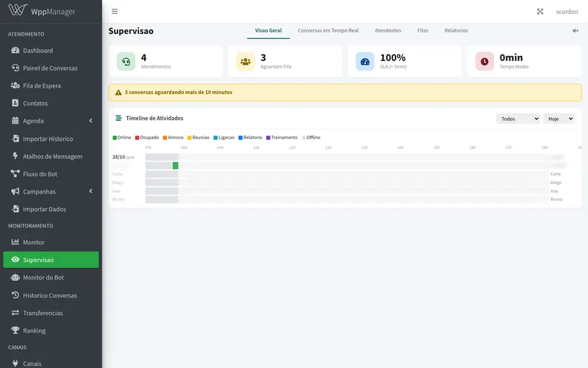Viewport: 588px width, 368px height.
Task: Click the Fluxo do Bot diagram icon
Action: pyautogui.click(x=15, y=174)
